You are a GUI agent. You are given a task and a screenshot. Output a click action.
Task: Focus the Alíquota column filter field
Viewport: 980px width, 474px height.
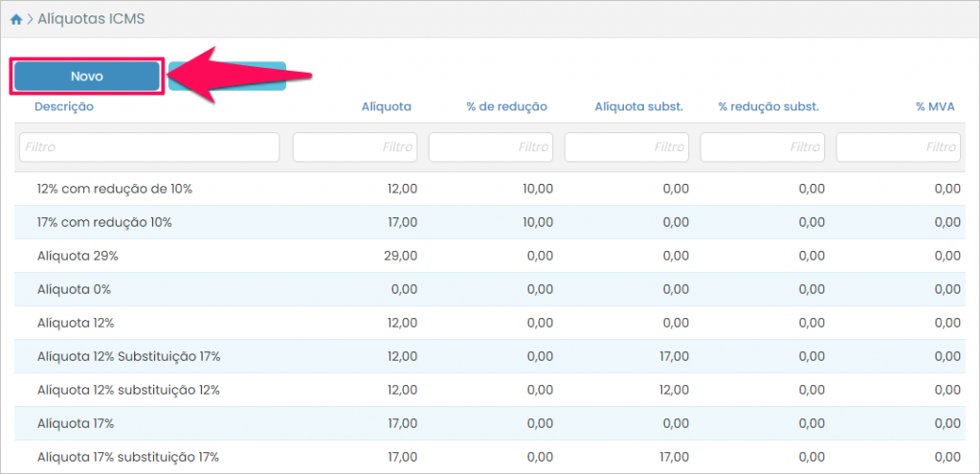pyautogui.click(x=356, y=147)
